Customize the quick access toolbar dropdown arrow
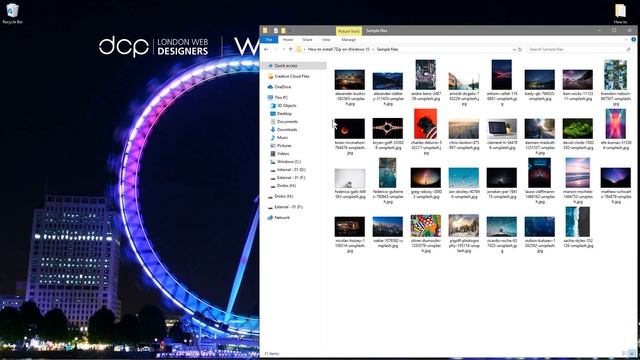Screen dimensions: 640x360 pyautogui.click(x=290, y=31)
